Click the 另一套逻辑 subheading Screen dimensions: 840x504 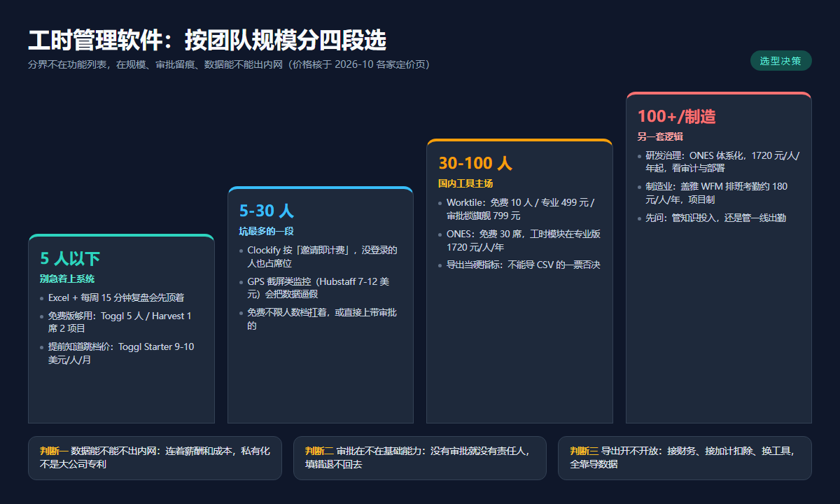coord(660,136)
